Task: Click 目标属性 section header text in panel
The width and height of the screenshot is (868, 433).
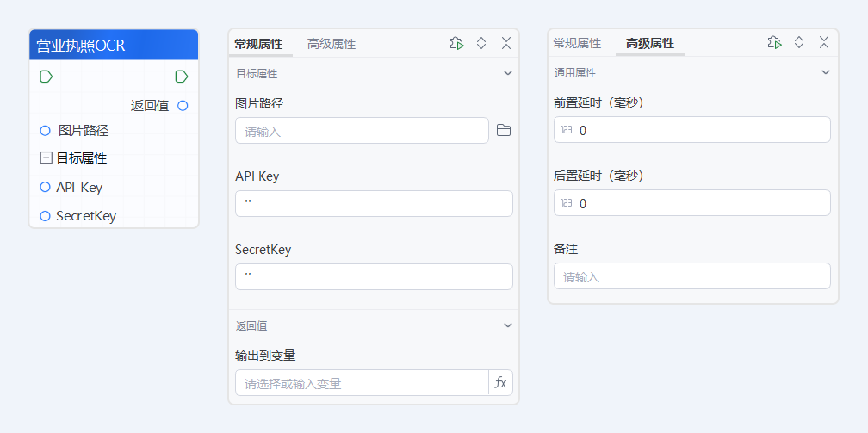Action: [x=257, y=74]
